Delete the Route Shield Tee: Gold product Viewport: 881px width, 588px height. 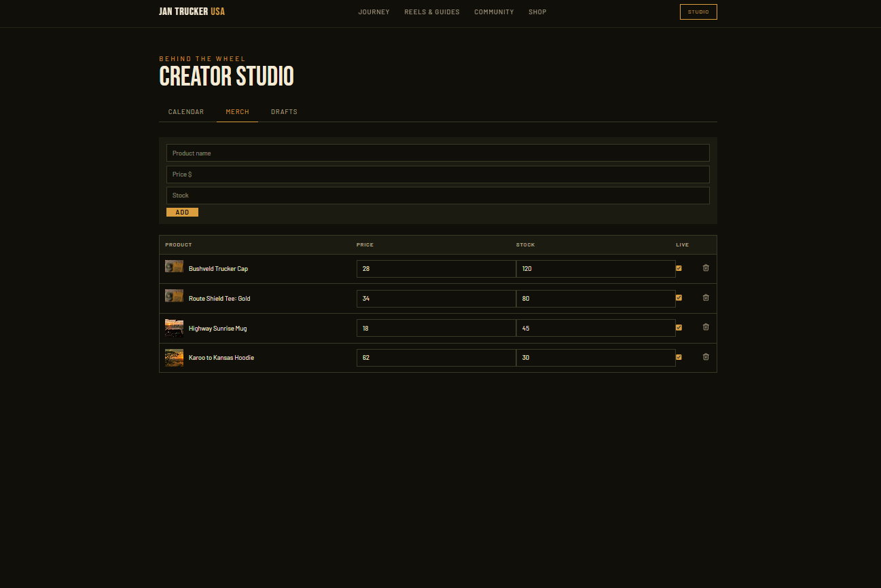click(706, 298)
